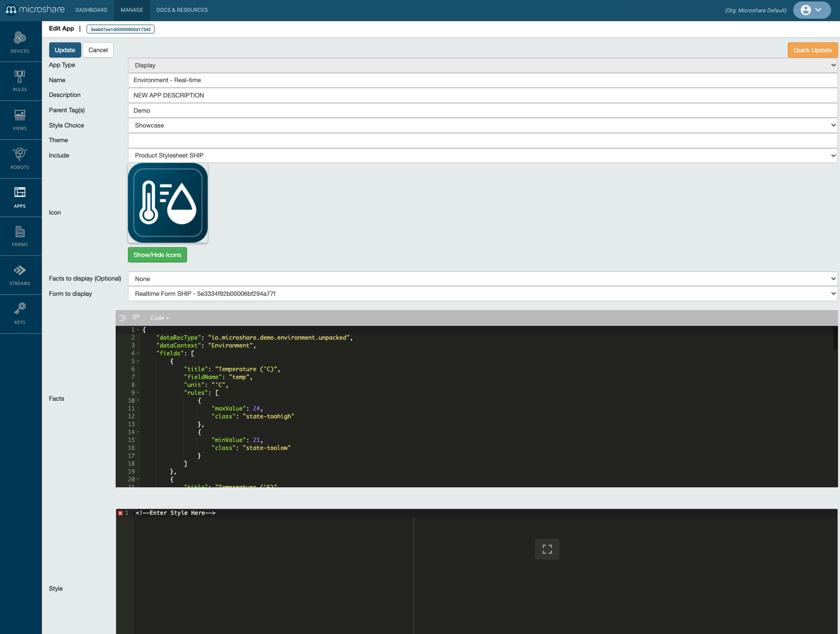The width and height of the screenshot is (840, 634).
Task: Go to the Manage tab
Action: pyautogui.click(x=132, y=10)
